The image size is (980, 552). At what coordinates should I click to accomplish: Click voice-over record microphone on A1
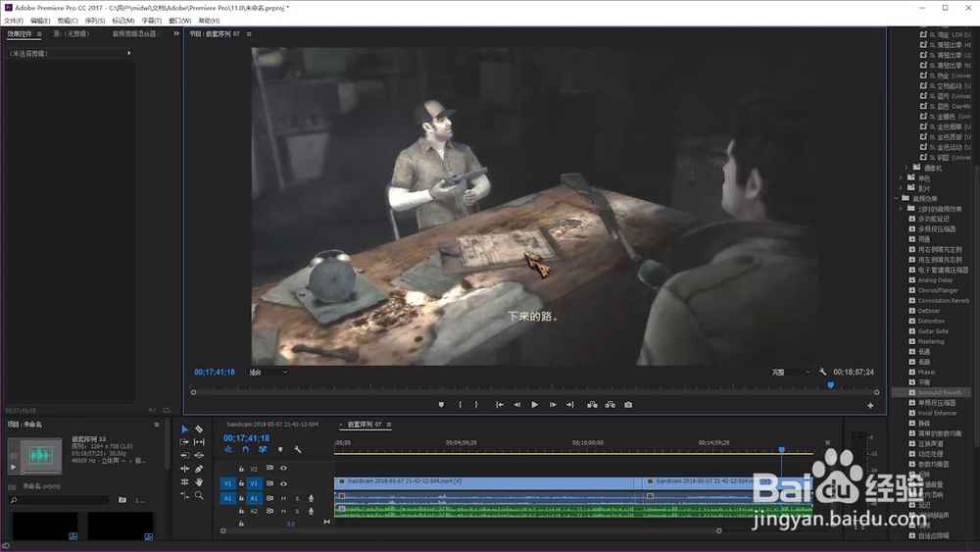click(311, 498)
